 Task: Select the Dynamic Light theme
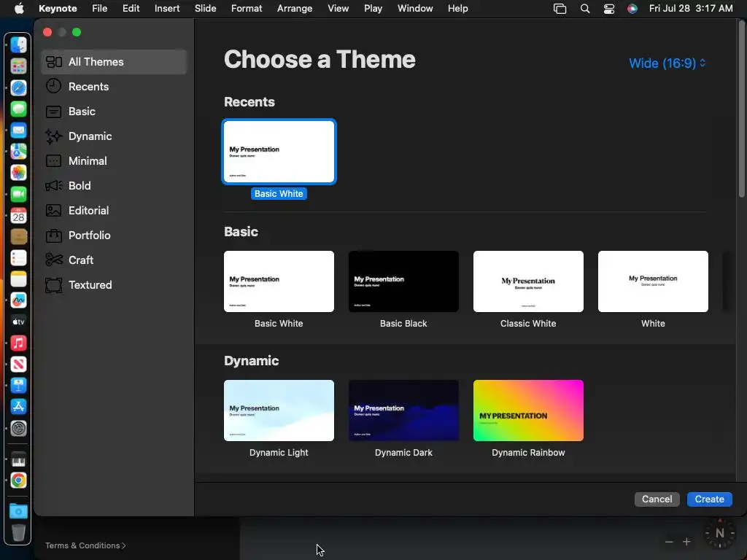point(279,411)
